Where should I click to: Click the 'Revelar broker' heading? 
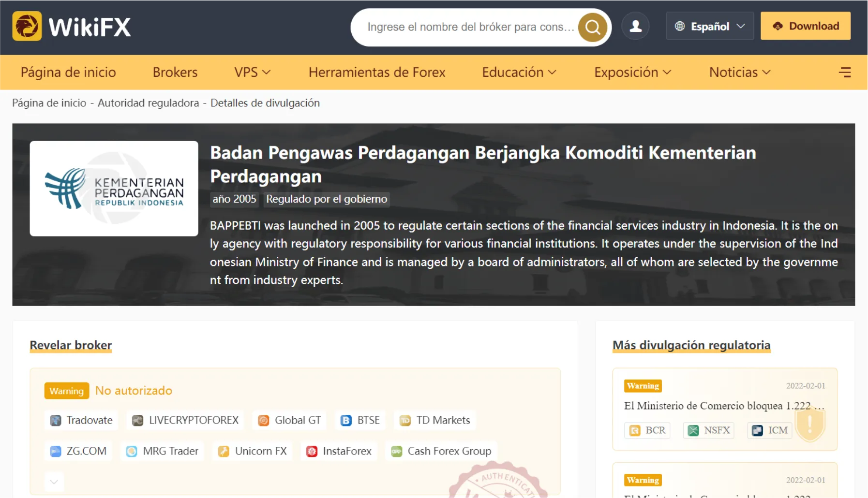point(71,345)
